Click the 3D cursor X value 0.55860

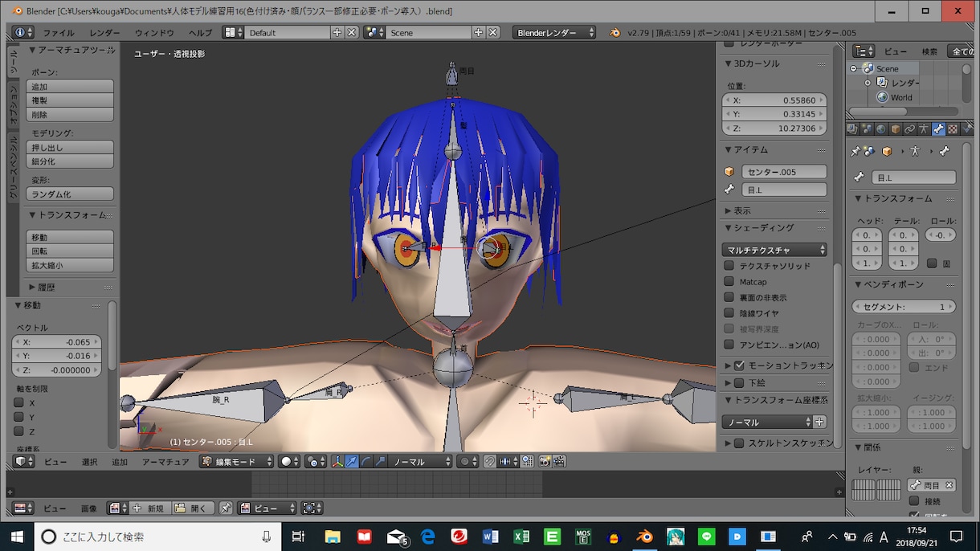tap(774, 100)
